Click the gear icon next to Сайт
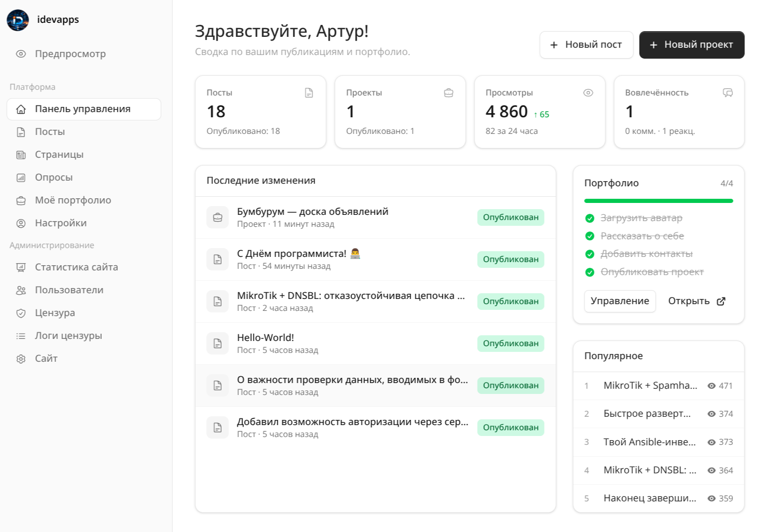The width and height of the screenshot is (763, 532). coord(21,359)
